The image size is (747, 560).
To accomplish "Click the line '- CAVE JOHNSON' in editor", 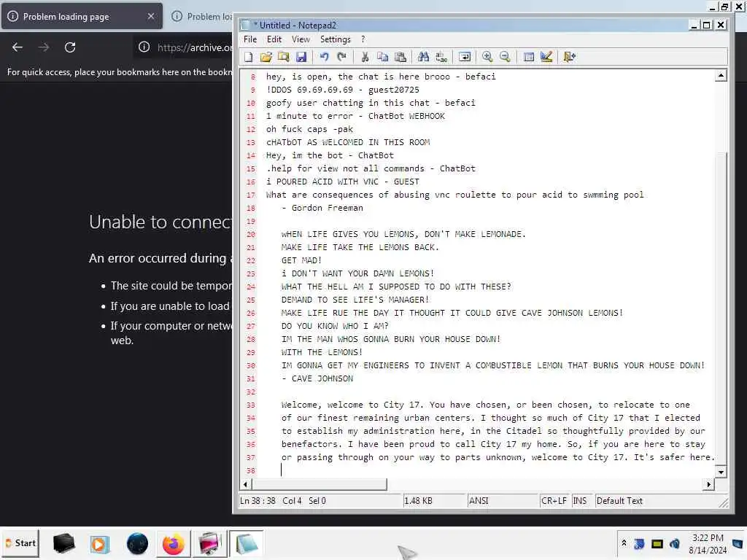I will 317,378.
